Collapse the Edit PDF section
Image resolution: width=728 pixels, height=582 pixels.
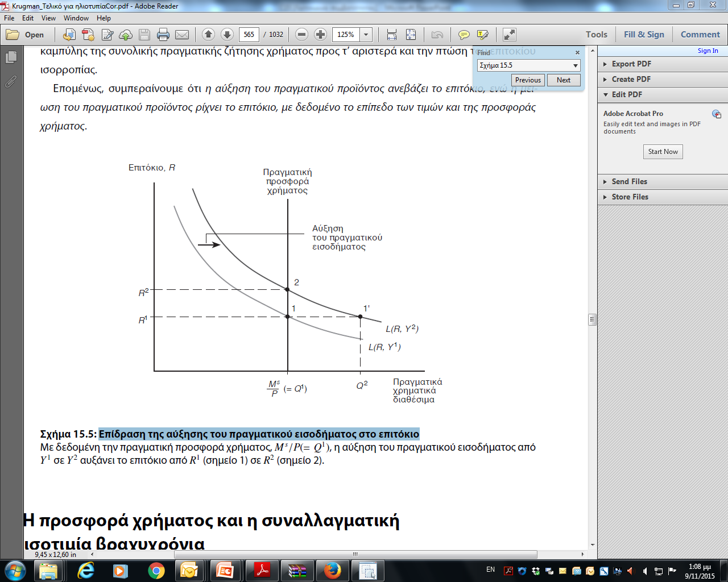point(663,94)
